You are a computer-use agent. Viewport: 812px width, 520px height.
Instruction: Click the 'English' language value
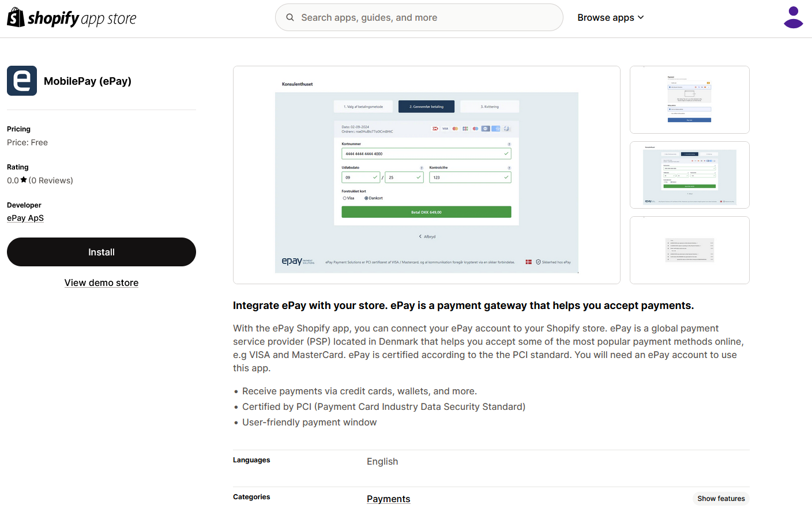[x=382, y=462]
